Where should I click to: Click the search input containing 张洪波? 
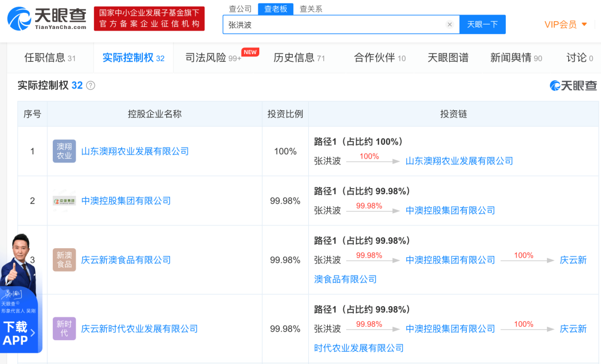coord(334,24)
